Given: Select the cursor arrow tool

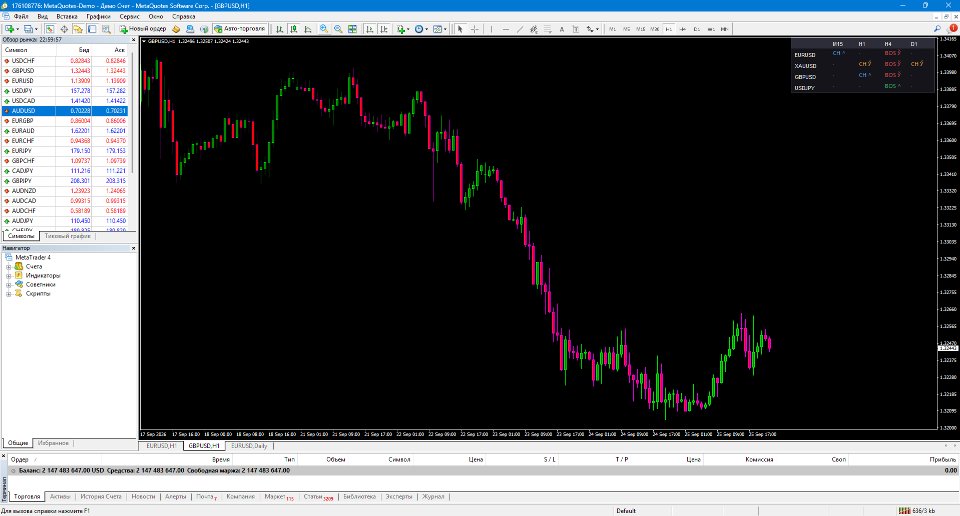Looking at the screenshot, I should pyautogui.click(x=460, y=29).
